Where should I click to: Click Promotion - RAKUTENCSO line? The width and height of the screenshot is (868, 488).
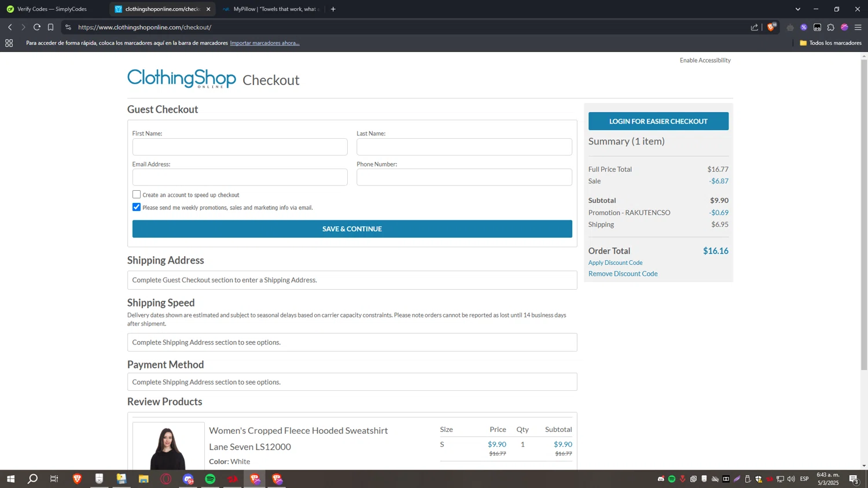(x=659, y=212)
